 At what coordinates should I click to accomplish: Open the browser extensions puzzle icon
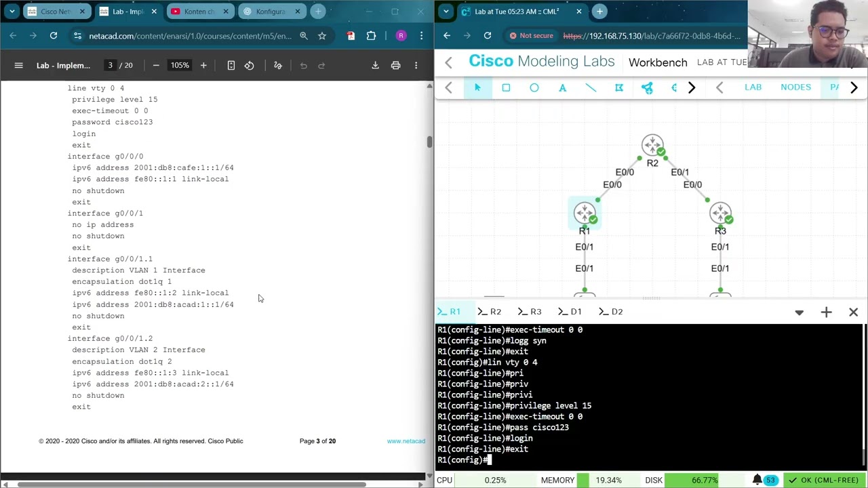coord(371,36)
